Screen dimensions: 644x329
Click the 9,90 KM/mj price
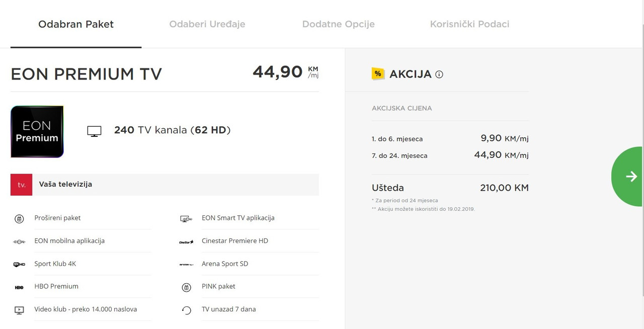[x=505, y=138]
